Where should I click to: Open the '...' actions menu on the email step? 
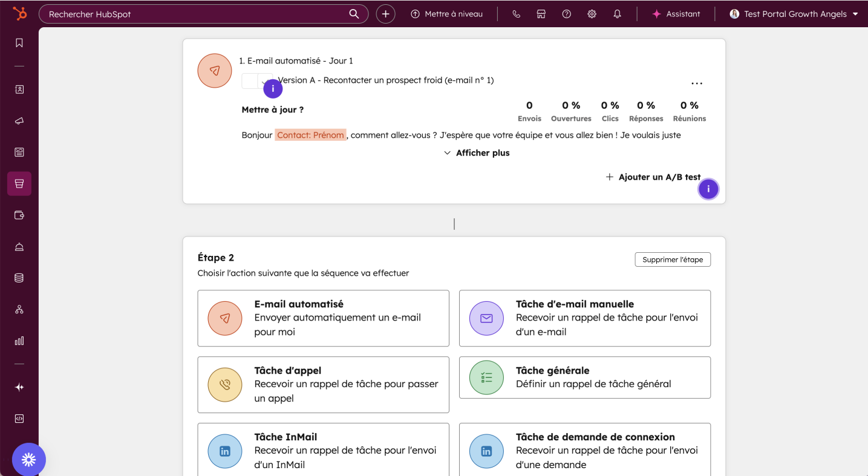coord(697,83)
